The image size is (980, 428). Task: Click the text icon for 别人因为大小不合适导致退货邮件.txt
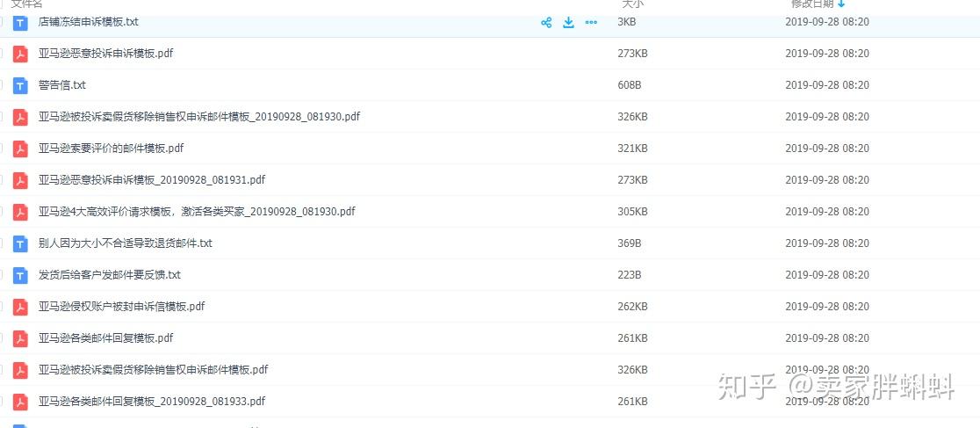[x=20, y=243]
